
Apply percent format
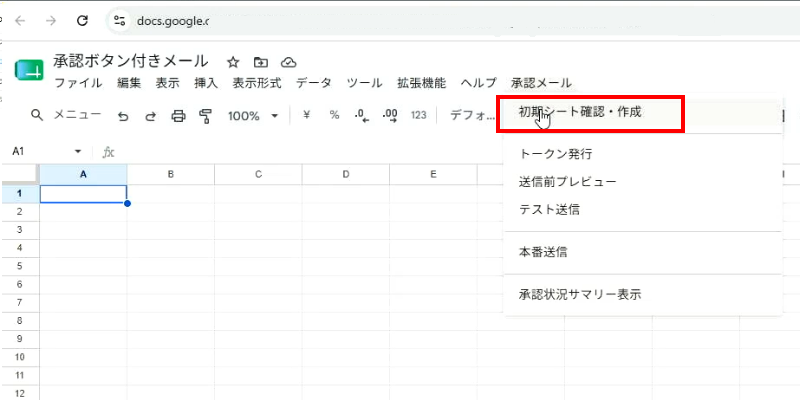[x=334, y=115]
